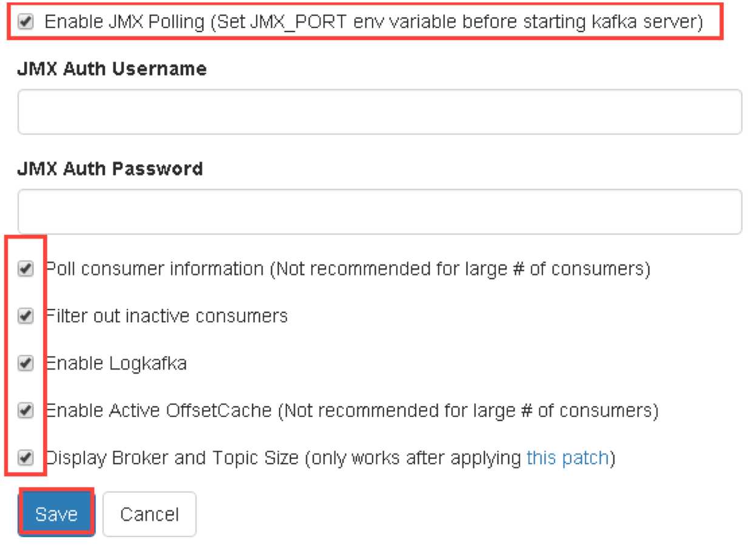Uncheck the Display Broker and Topic Size checkbox

pyautogui.click(x=25, y=458)
